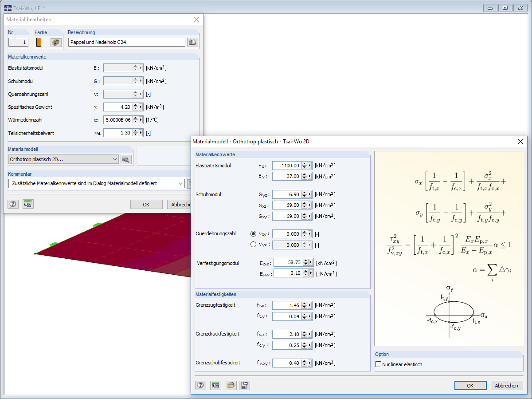The image size is (532, 399).
Task: Open the color palette picker next to Farbe
Action: pyautogui.click(x=55, y=43)
